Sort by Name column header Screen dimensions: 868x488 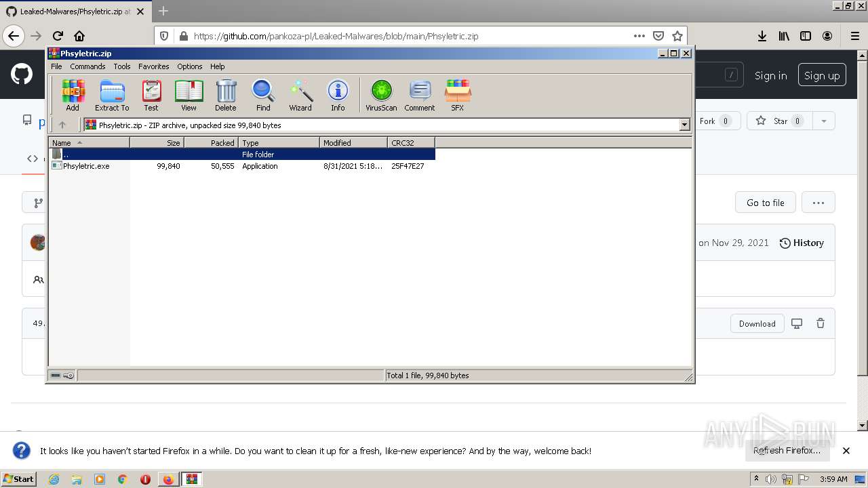tap(89, 142)
